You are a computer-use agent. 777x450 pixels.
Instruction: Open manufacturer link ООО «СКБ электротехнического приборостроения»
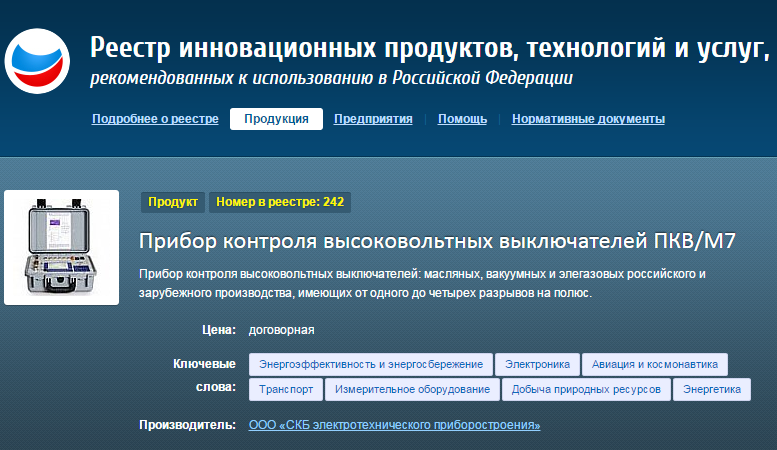[x=394, y=425]
